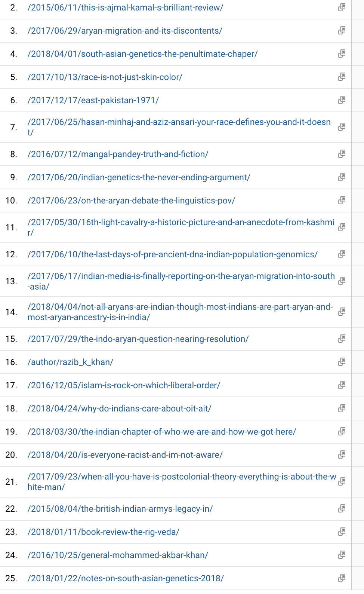Click the indian-chapter-of-who-we-are link

161,432
